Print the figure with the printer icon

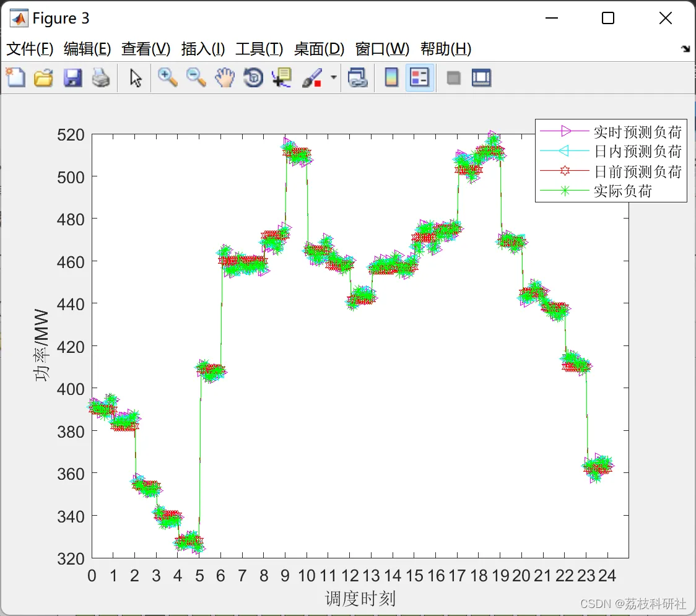[101, 77]
